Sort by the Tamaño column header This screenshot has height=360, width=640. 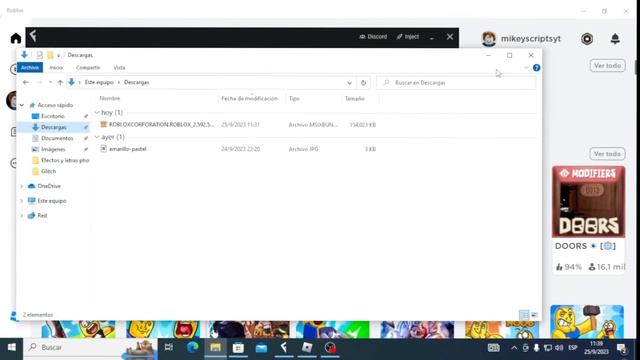tap(355, 98)
